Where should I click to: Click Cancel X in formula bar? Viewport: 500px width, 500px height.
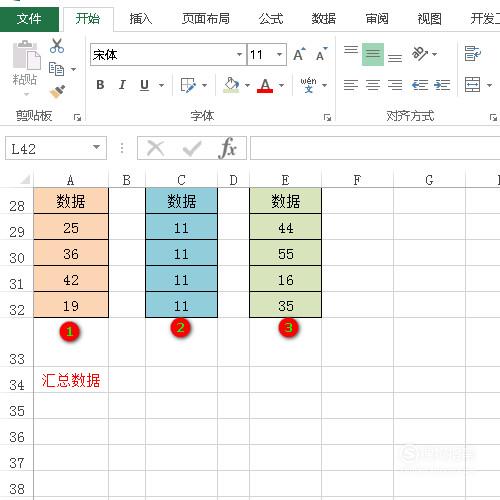pyautogui.click(x=156, y=148)
